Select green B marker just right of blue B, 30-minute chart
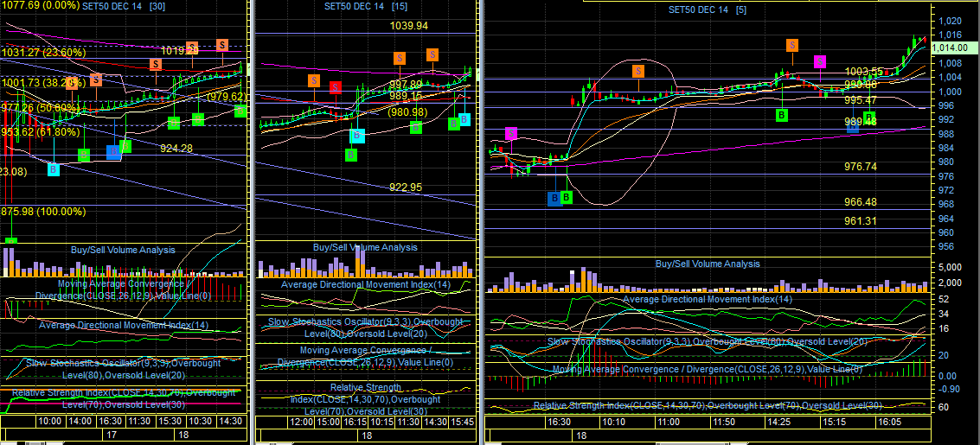 click(125, 146)
